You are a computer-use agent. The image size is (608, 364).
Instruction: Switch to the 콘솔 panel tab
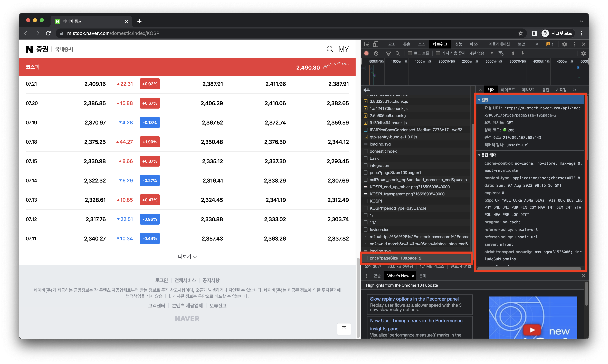click(x=407, y=44)
